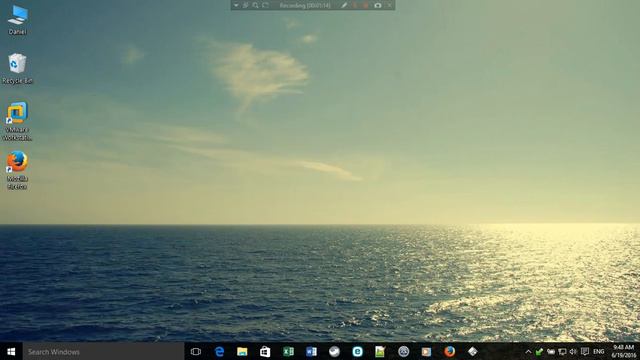Viewport: 640px width, 360px height.
Task: Open the Action Center notifications icon
Action: 585,351
